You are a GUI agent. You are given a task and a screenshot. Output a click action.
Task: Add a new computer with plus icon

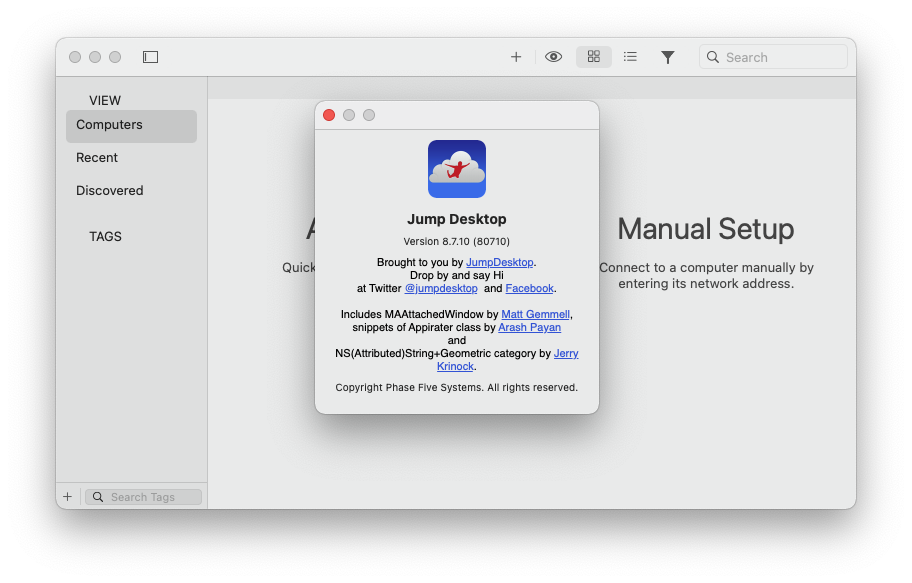(516, 57)
